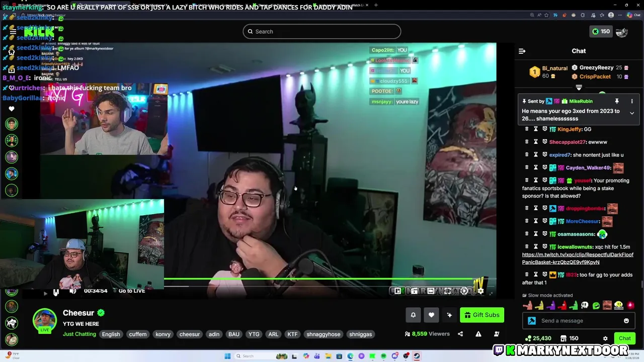Click the Bi_natural top gifter name
Image resolution: width=644 pixels, height=362 pixels.
554,68
